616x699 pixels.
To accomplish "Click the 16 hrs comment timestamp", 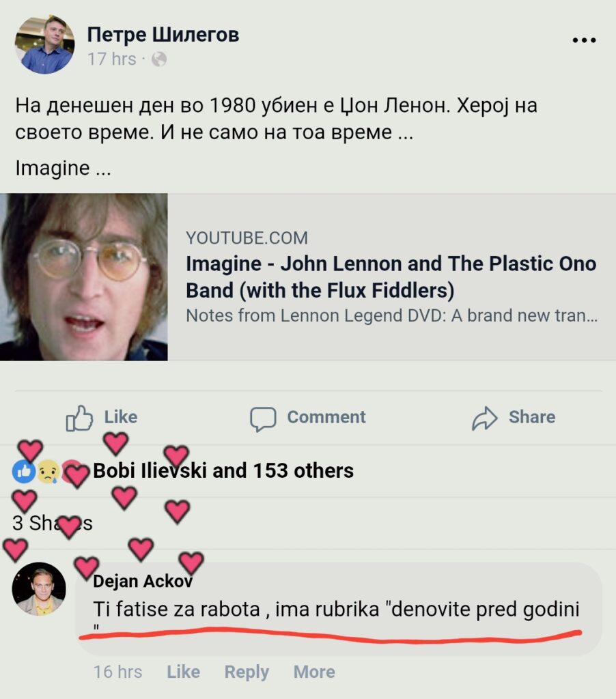I will coord(117,672).
